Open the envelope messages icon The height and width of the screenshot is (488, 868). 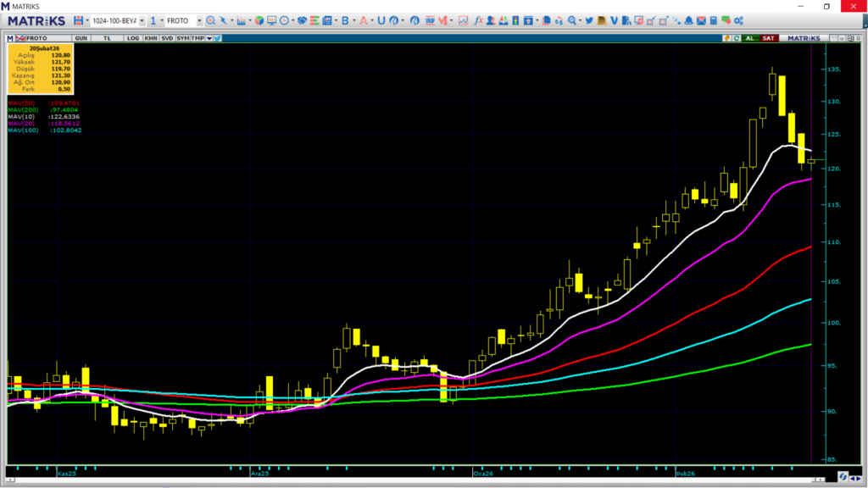[701, 20]
